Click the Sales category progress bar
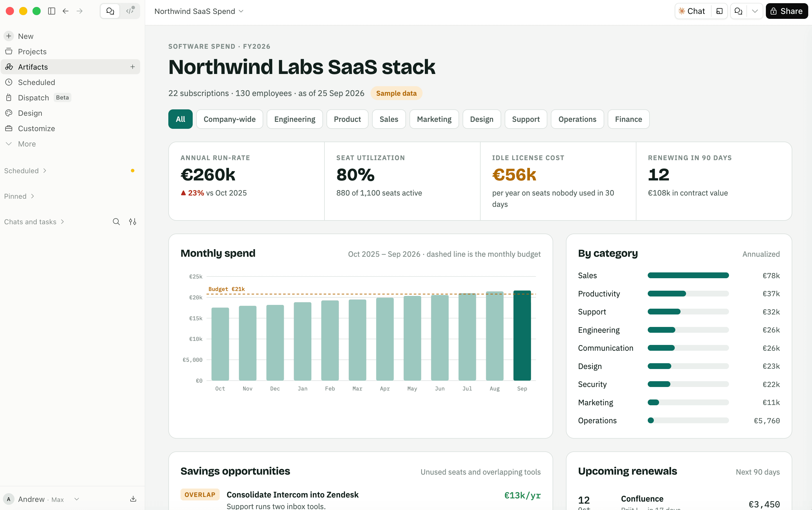This screenshot has height=510, width=812. point(688,275)
